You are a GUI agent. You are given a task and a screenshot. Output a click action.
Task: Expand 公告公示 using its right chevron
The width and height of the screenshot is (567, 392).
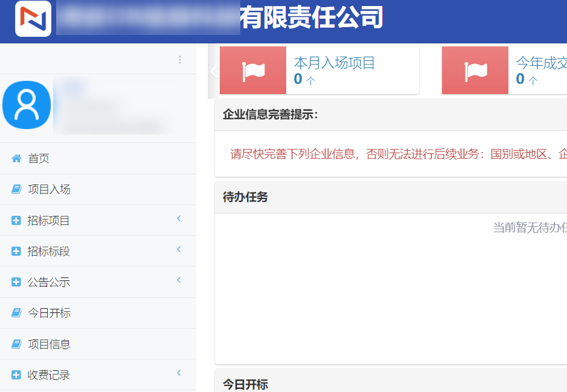coord(179,280)
